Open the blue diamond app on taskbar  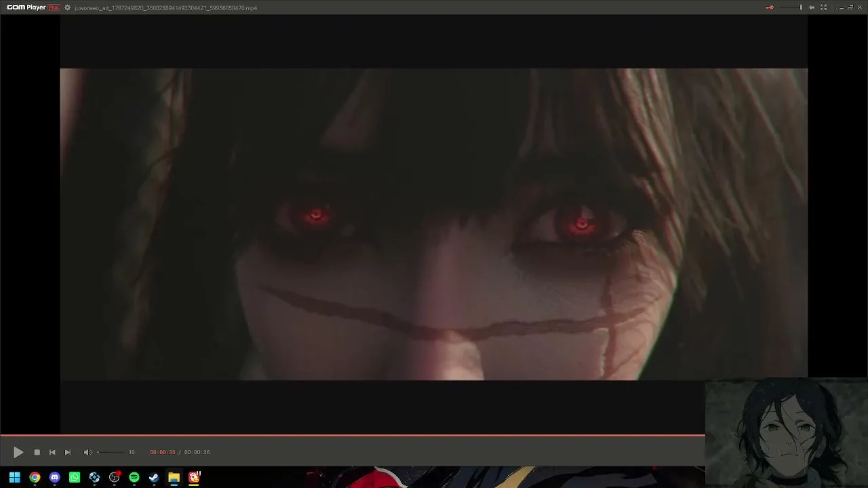pos(94,477)
